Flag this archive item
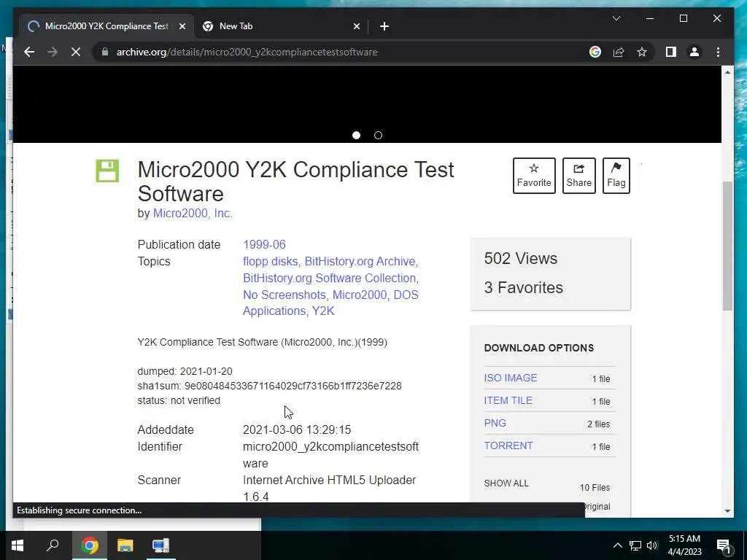 click(x=616, y=176)
